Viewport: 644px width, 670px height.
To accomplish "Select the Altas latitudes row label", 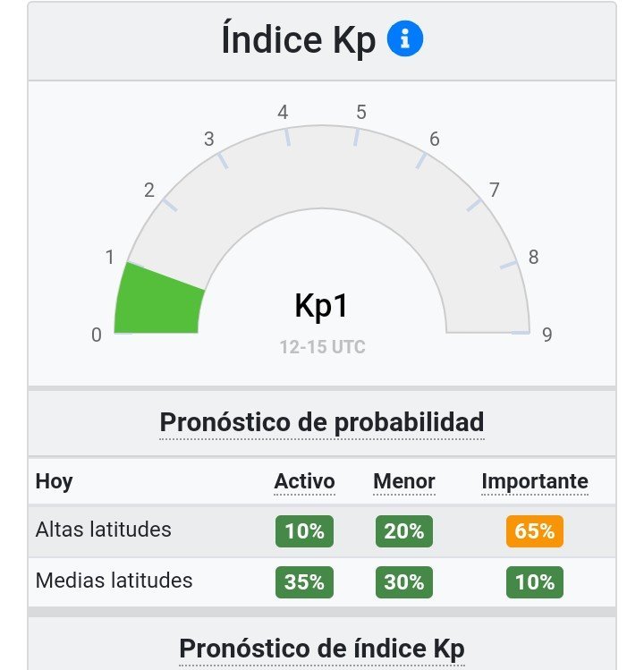I will [104, 530].
